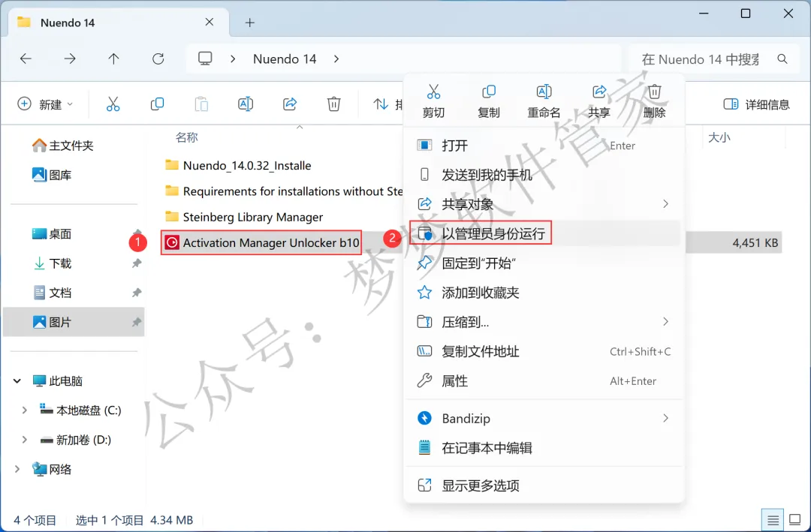811x532 pixels.
Task: Click Cut icon in context menu
Action: (433, 92)
